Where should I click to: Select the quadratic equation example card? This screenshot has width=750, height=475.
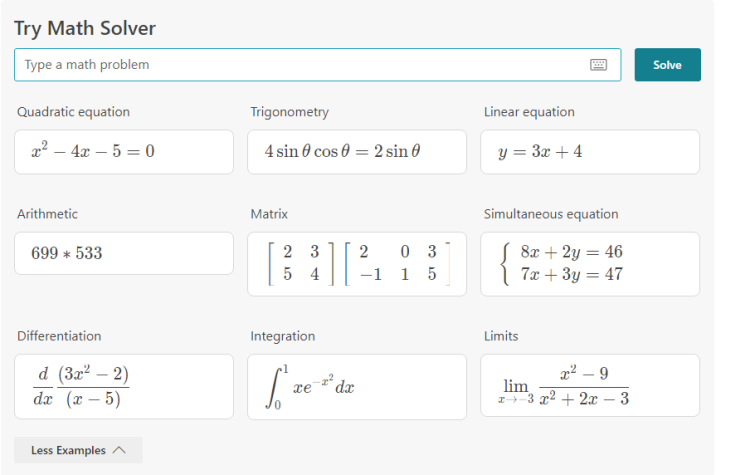[x=124, y=152]
